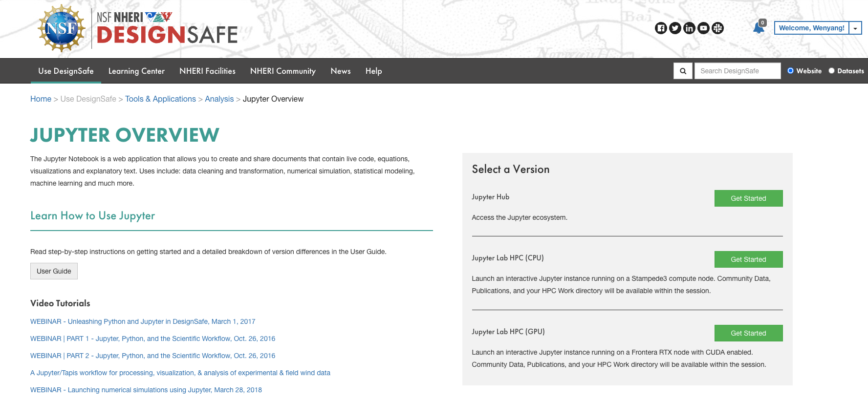Screen dimensions: 868x402
Task: Click the 'Access the Jupyter ecosystem.' text
Action: pyautogui.click(x=520, y=217)
